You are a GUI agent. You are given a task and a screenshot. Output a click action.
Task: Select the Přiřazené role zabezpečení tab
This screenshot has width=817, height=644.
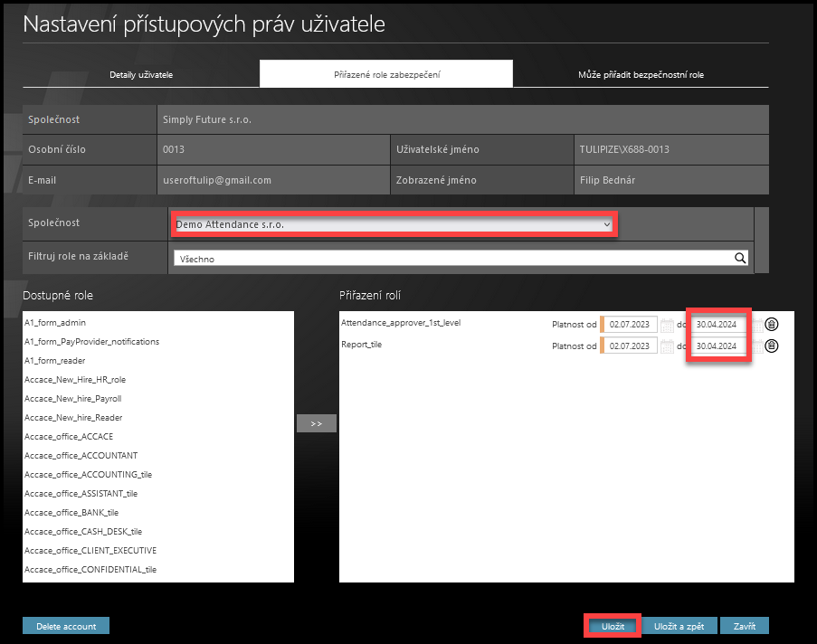386,74
